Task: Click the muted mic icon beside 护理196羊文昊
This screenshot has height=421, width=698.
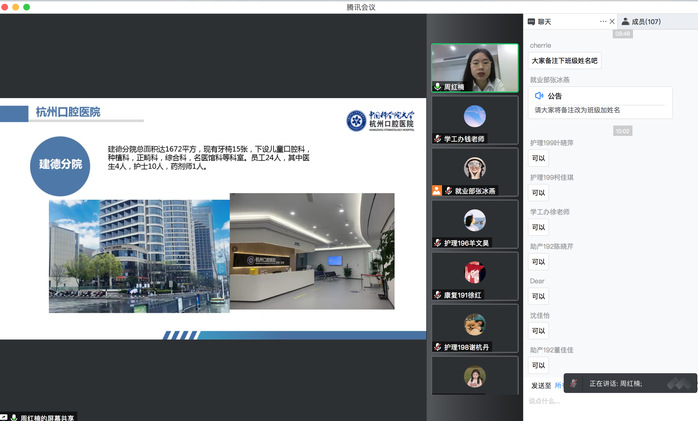Action: (x=438, y=243)
